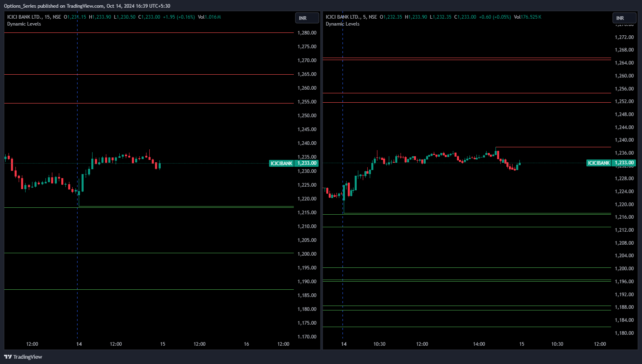
Task: Click 1,184.00 on right price axis
Action: (x=624, y=320)
